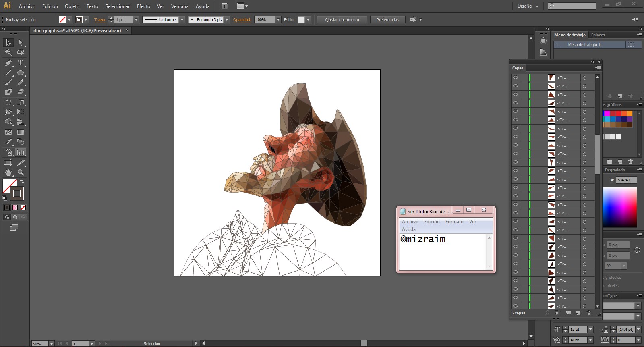Open the opacity 100% dropdown

coord(278,20)
